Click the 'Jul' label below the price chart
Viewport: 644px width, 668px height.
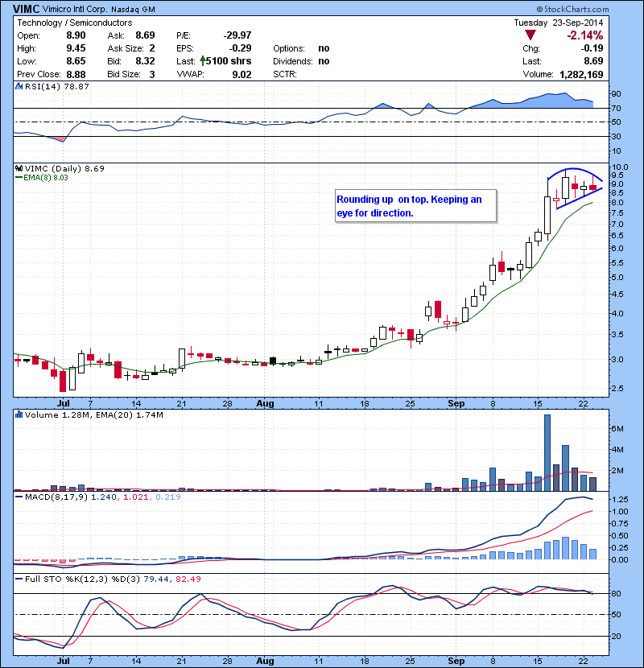[x=63, y=402]
